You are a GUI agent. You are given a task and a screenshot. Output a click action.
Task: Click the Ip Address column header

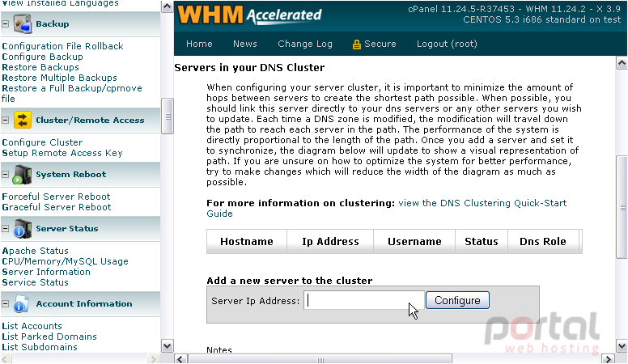coord(330,242)
